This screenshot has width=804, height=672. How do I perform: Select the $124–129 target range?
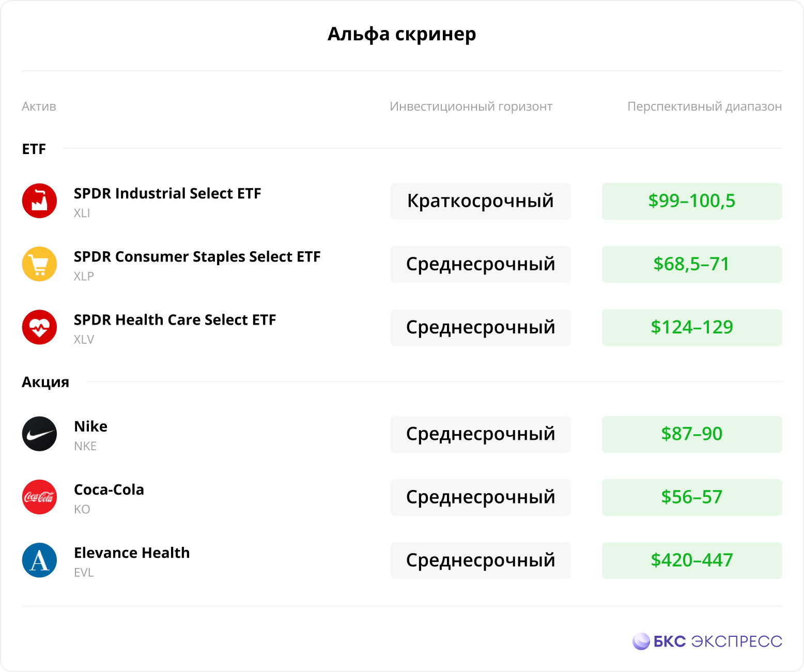692,328
